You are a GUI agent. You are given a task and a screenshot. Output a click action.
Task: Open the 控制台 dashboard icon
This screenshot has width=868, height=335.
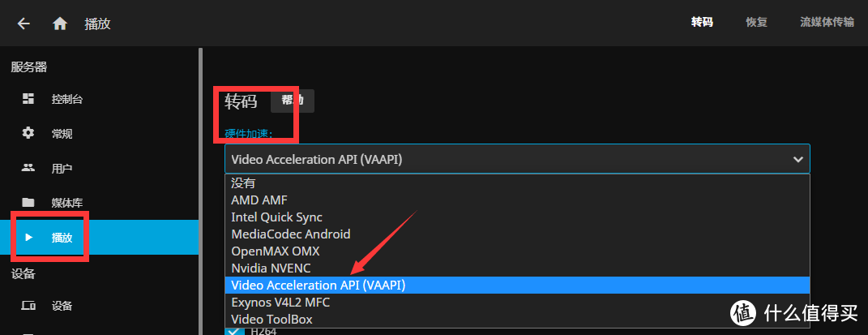coord(28,99)
